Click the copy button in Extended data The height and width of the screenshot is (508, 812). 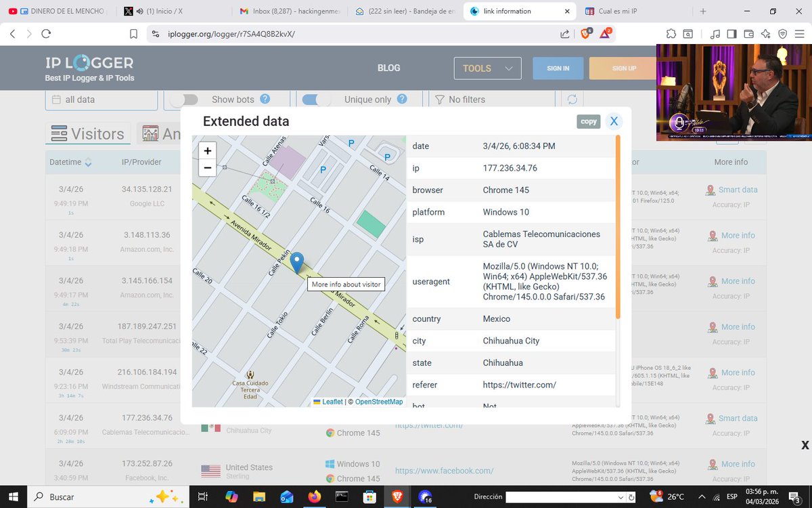(x=589, y=121)
